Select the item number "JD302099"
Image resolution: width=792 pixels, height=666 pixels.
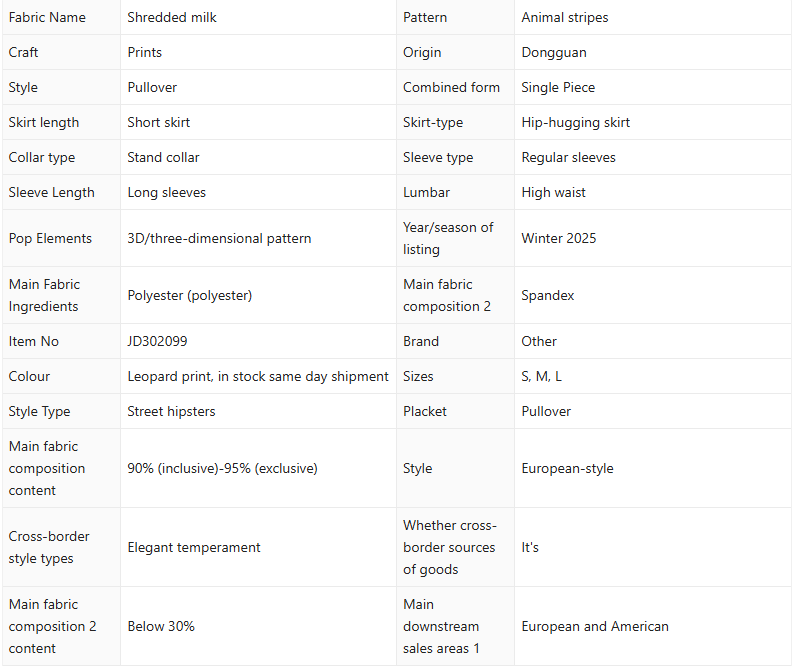coord(157,341)
